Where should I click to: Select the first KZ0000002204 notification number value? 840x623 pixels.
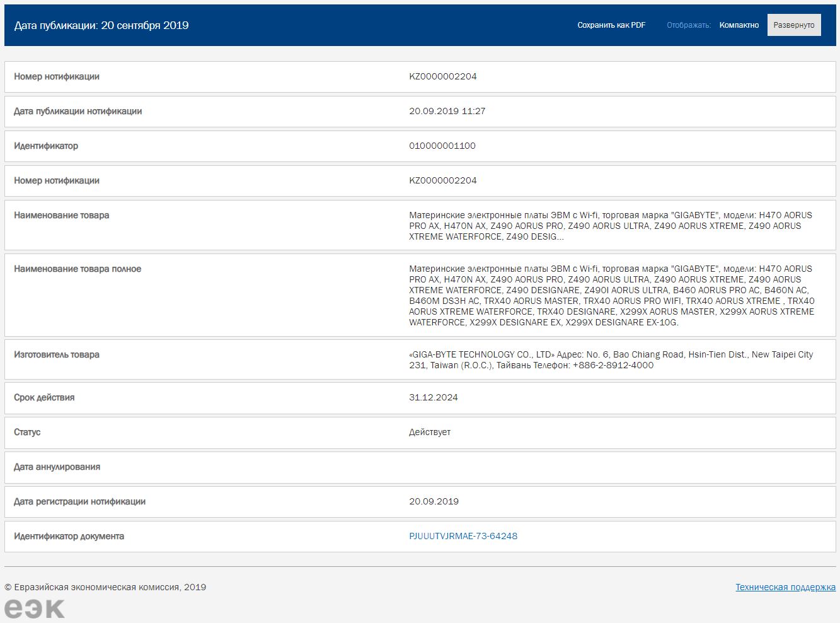coord(443,76)
